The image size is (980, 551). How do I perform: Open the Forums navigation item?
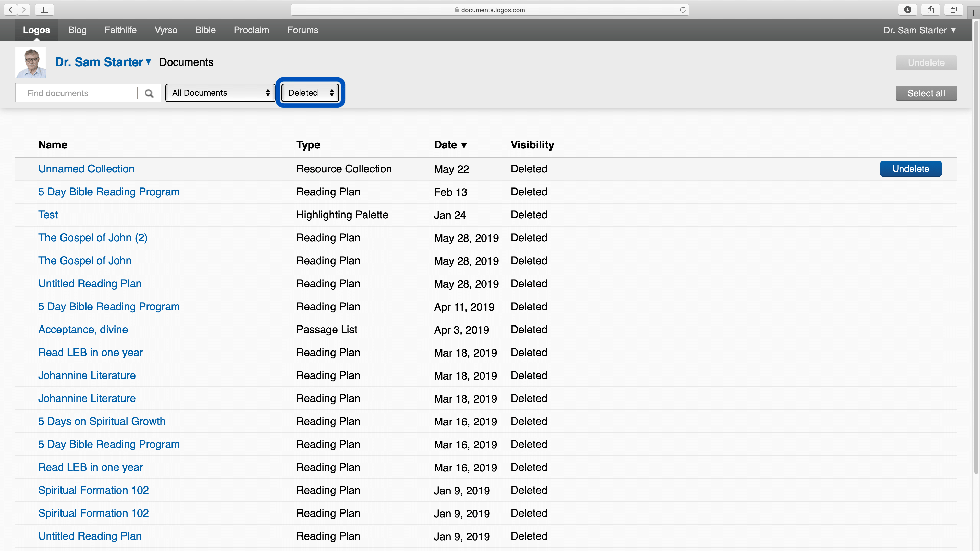(303, 30)
